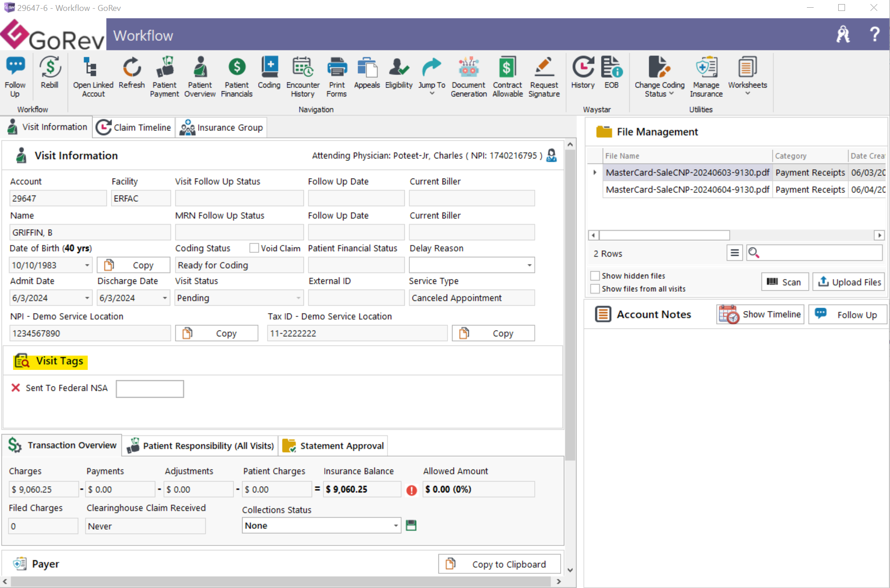Click the user keys icon in header
The width and height of the screenshot is (890, 588).
(843, 34)
